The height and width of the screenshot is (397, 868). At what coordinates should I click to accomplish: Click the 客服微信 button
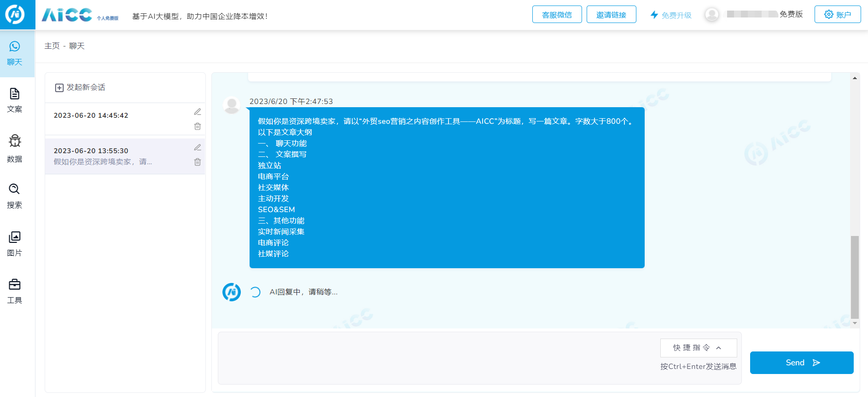(x=557, y=14)
